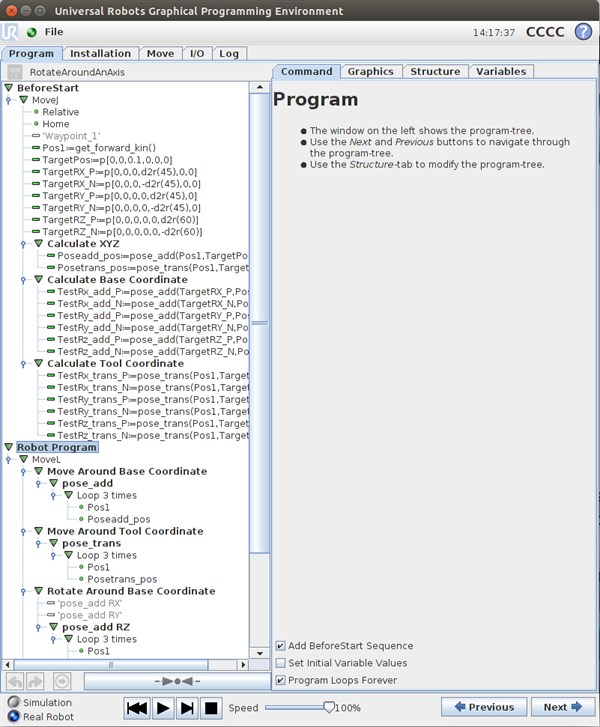
Task: Click the Pos1:=get_forward_kin() assignment icon
Action: click(36, 147)
